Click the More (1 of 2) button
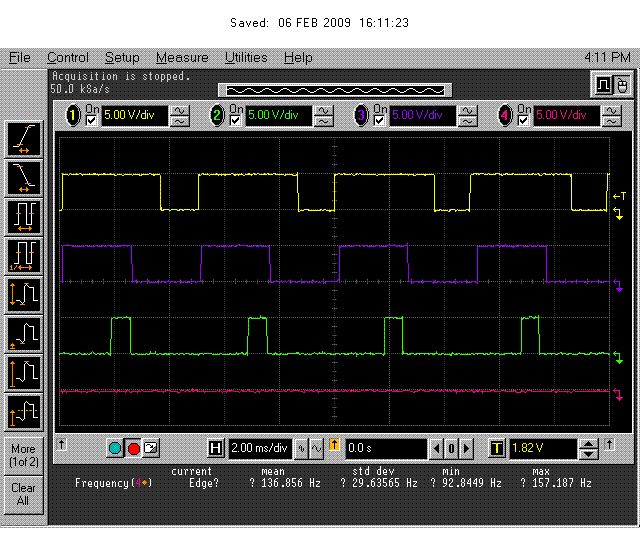Image resolution: width=640 pixels, height=544 pixels. (24, 455)
